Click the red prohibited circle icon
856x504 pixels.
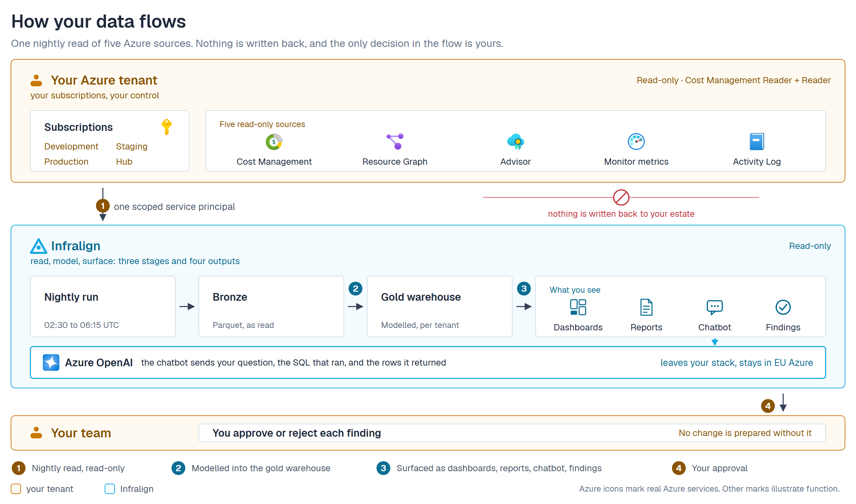[x=621, y=197]
